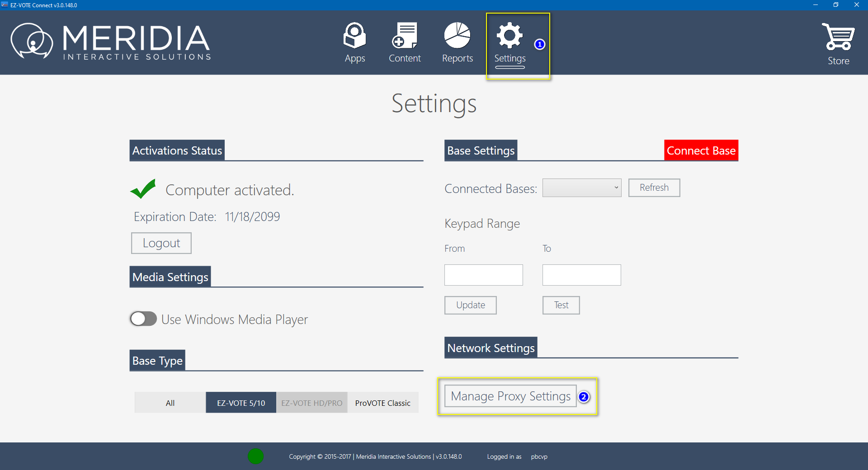
Task: Open the Content section icon
Action: click(405, 35)
